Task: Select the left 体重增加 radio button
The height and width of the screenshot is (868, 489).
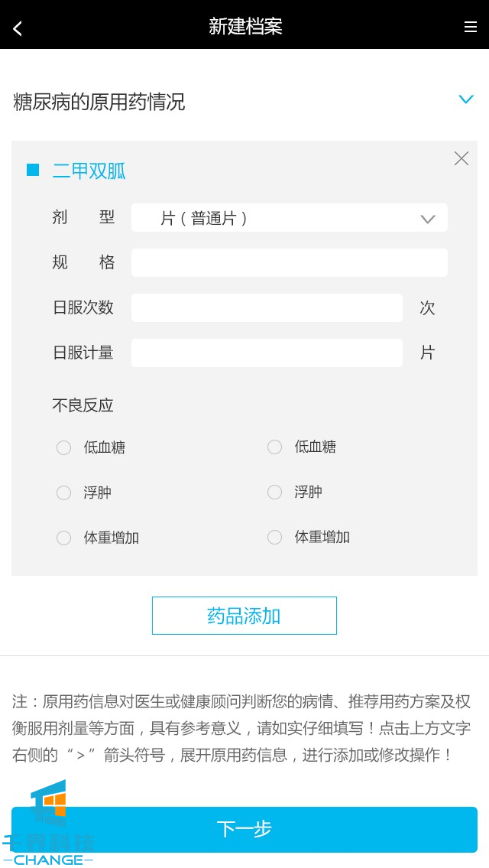Action: (64, 538)
